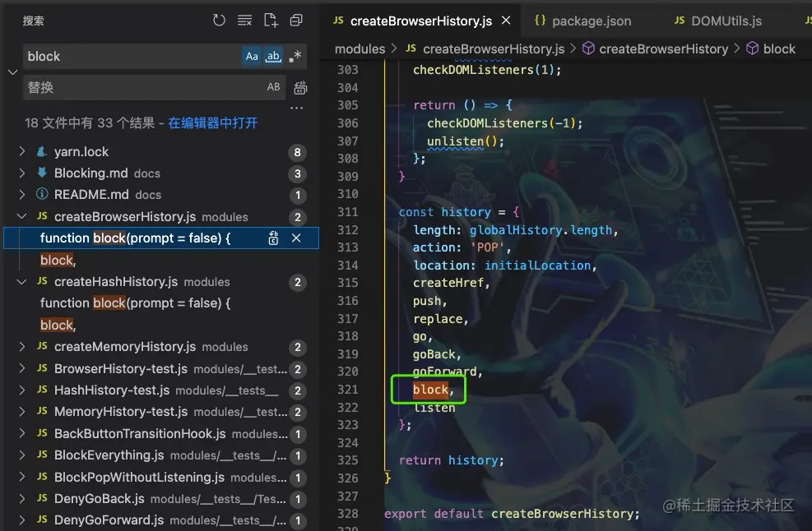Expand BlockEverything.js results
This screenshot has width=812, height=531.
coord(21,455)
